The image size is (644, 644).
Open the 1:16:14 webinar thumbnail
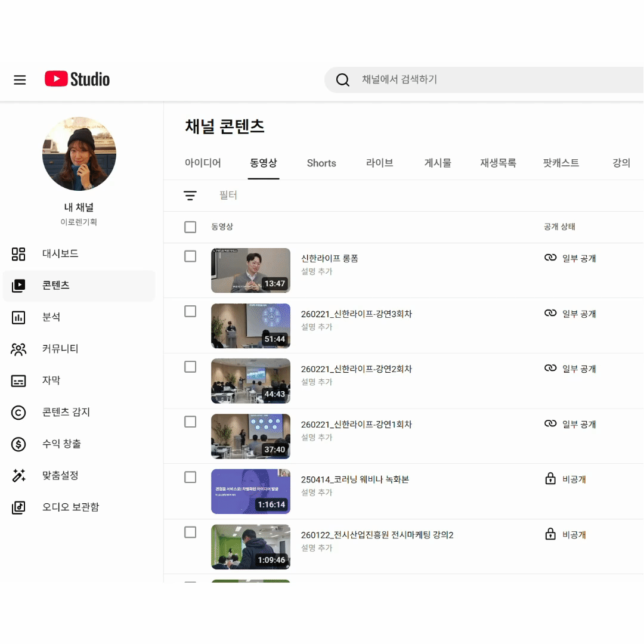pyautogui.click(x=250, y=491)
